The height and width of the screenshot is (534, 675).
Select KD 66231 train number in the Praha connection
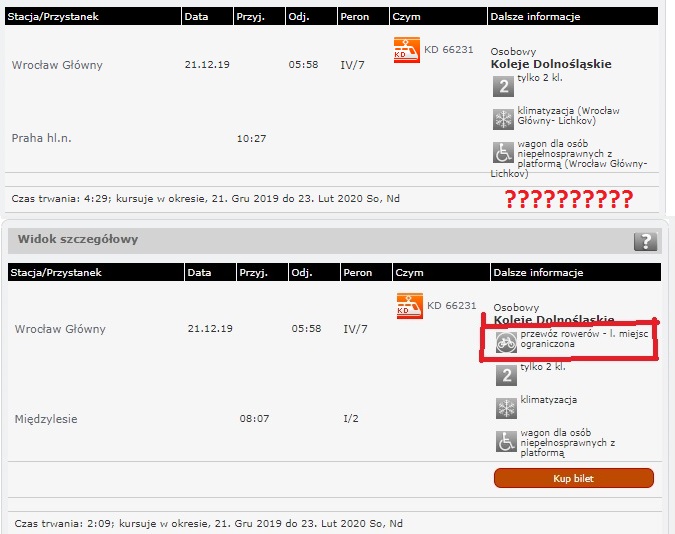(449, 50)
